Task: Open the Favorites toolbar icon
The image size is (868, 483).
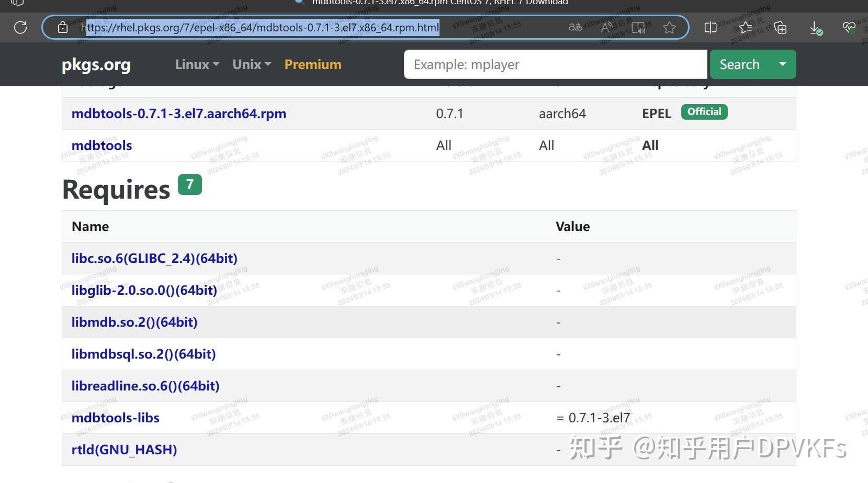Action: coord(745,28)
